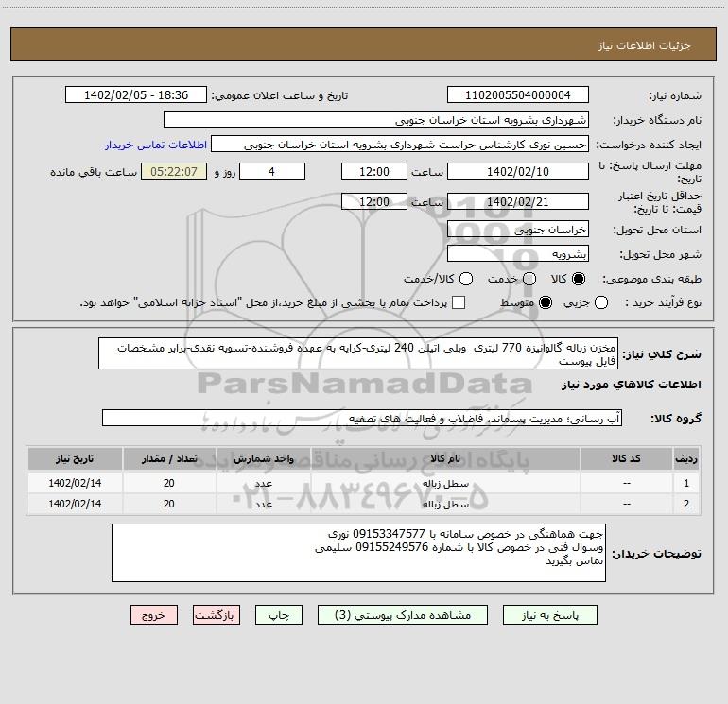Screen dimensions: 728x704
Task: Click quantity 20 in row 1
Action: pos(169,483)
